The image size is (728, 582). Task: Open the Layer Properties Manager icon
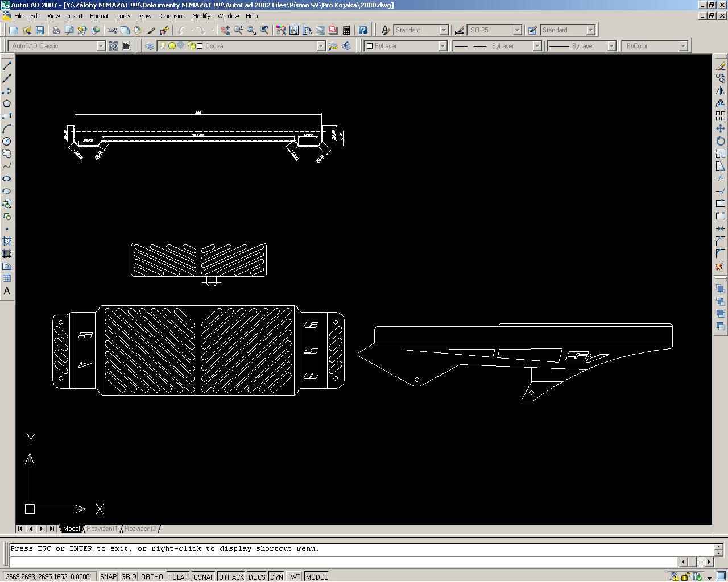point(150,46)
